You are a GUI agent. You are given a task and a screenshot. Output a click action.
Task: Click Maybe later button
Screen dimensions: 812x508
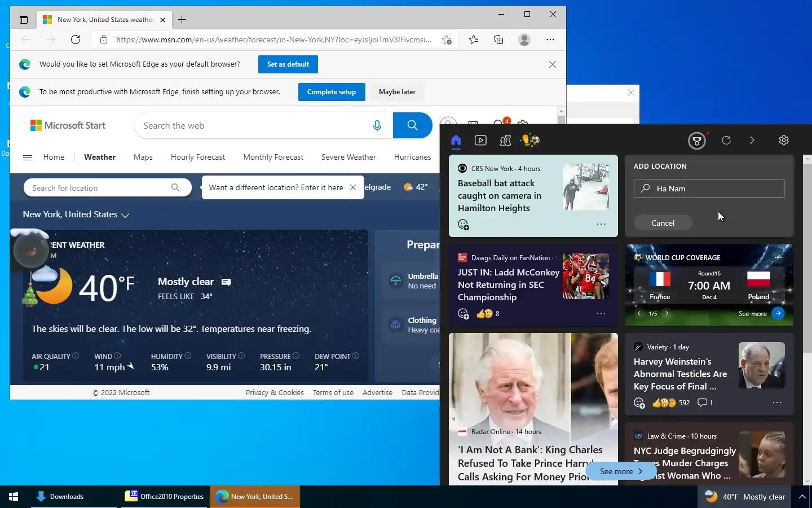click(397, 92)
